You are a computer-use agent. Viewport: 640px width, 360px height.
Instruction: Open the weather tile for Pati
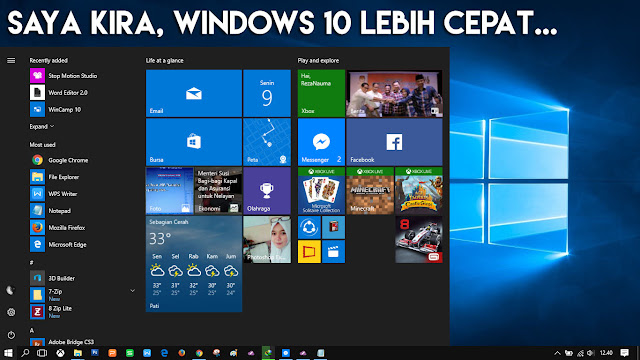pyautogui.click(x=194, y=264)
